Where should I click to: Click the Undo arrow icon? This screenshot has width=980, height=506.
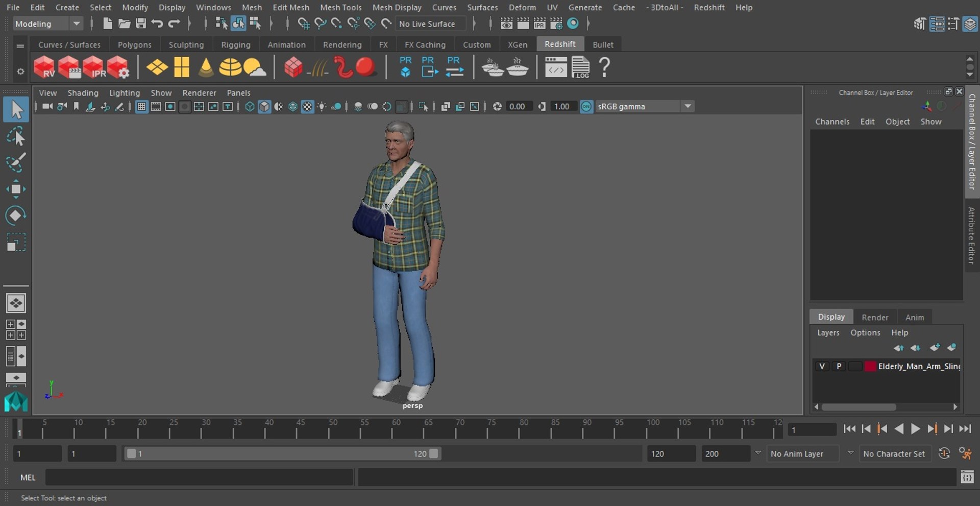pos(157,23)
